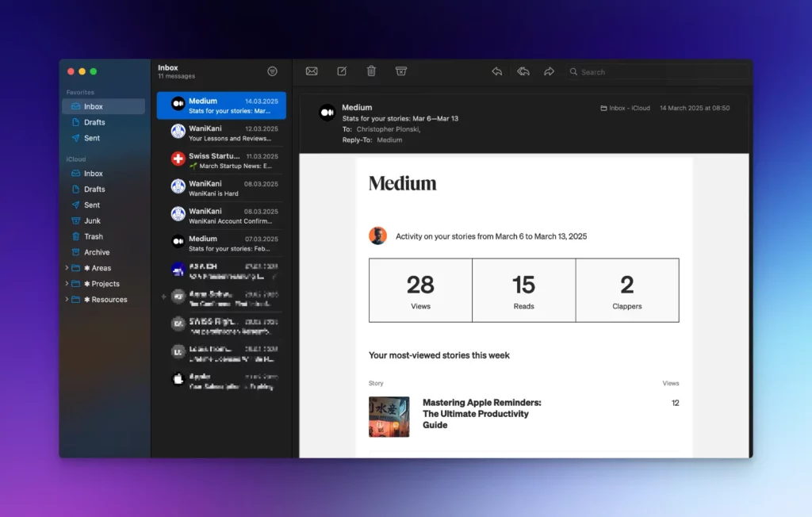Image resolution: width=812 pixels, height=517 pixels.
Task: Click the Get New Mail envelope icon
Action: tap(312, 71)
